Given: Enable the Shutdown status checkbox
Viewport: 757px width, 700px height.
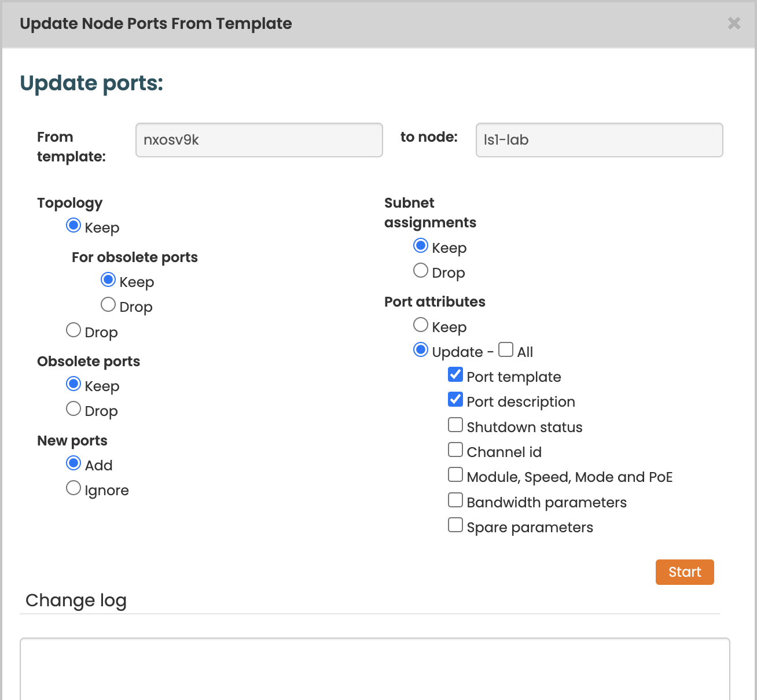Looking at the screenshot, I should 455,425.
